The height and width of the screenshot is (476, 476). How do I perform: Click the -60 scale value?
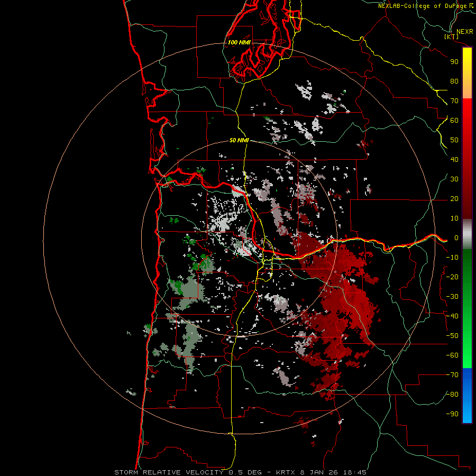(x=452, y=355)
